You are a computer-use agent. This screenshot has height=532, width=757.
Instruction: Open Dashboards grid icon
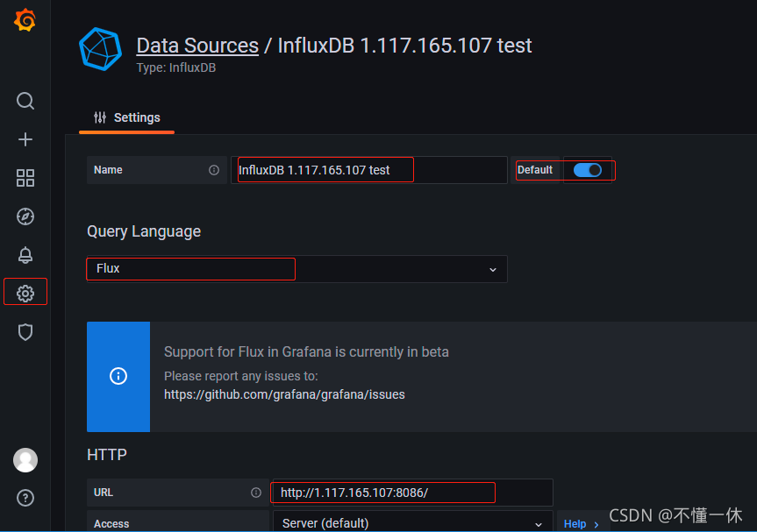pos(25,178)
